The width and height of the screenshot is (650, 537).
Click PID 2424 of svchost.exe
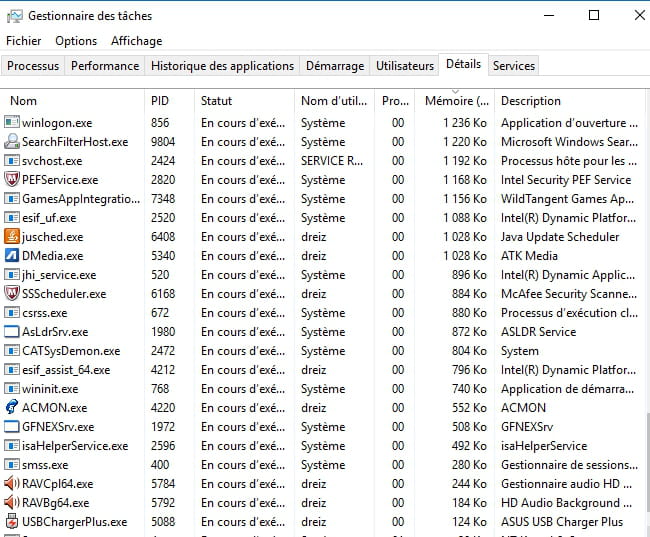163,160
